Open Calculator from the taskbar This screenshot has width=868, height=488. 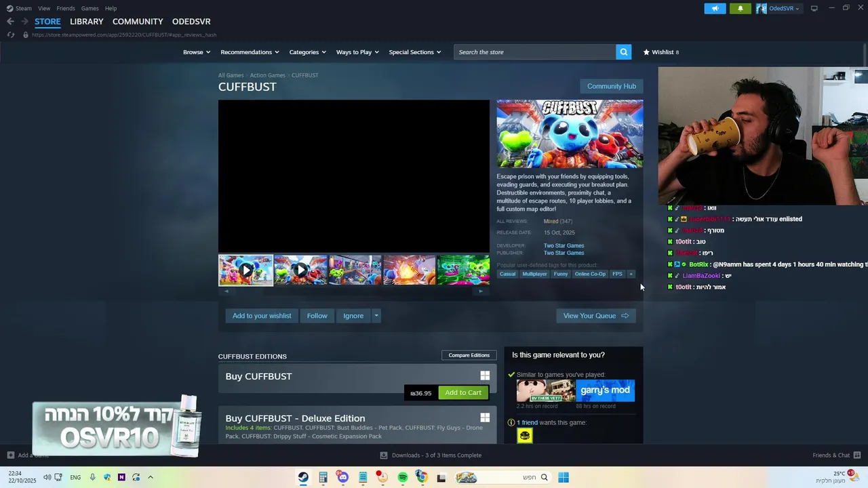(323, 477)
